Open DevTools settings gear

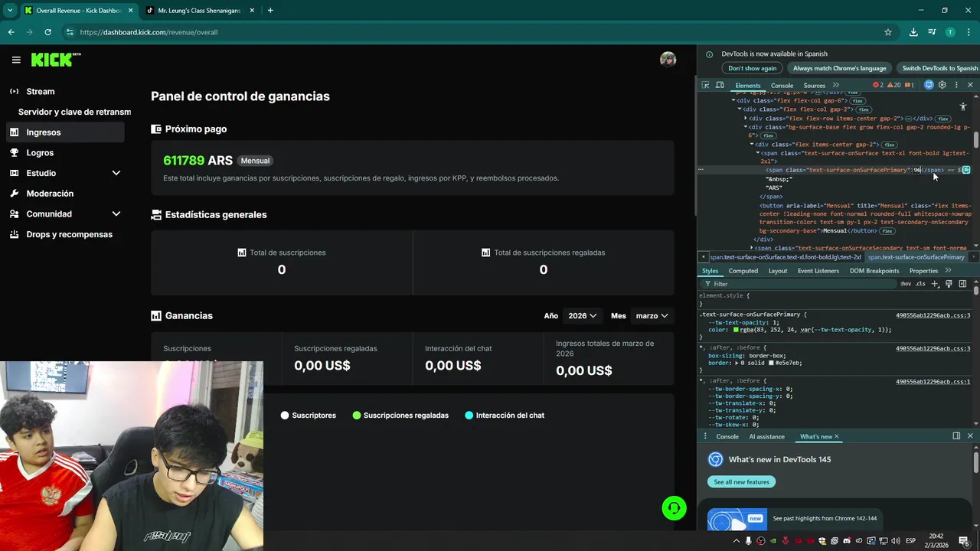point(942,85)
